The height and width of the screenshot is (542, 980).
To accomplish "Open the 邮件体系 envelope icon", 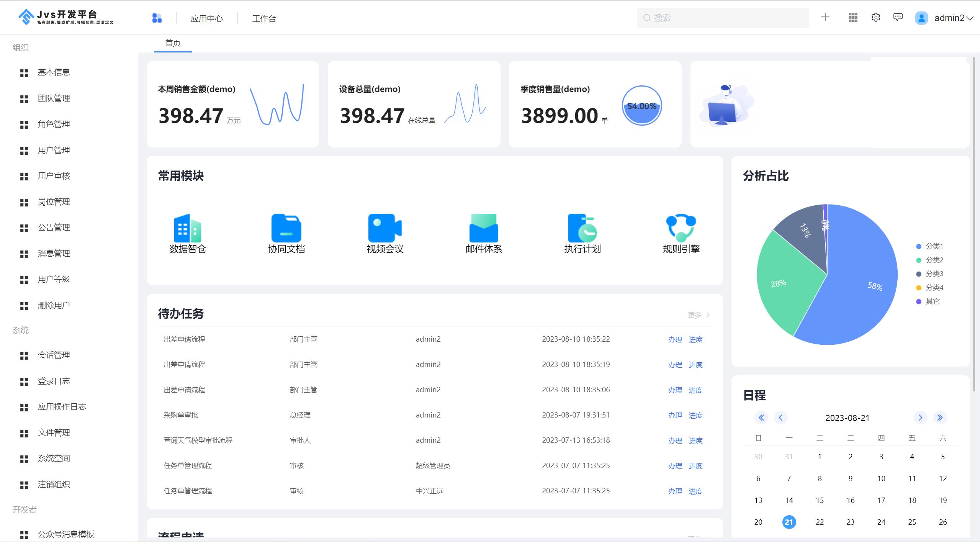I will coord(483,228).
